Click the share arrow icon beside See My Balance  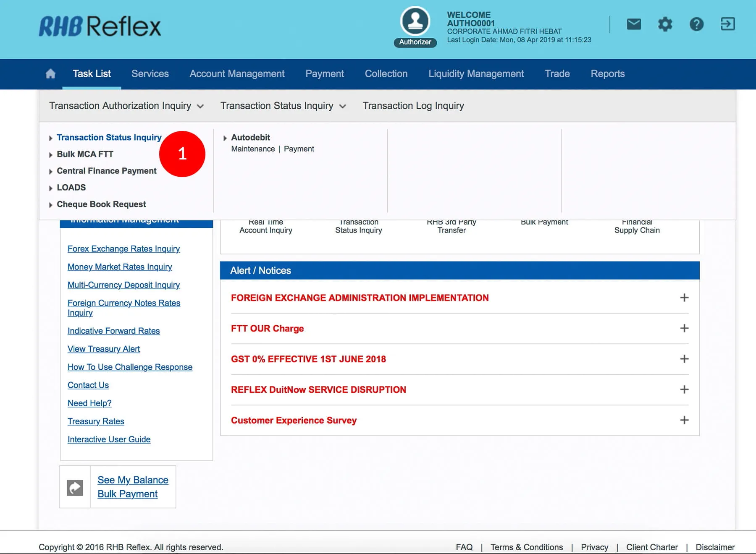point(75,487)
